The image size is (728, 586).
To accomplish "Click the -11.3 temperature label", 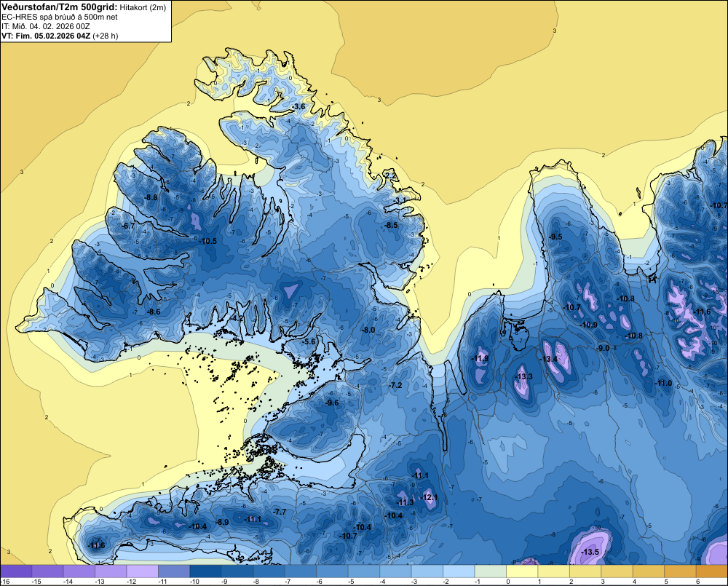I will [405, 502].
